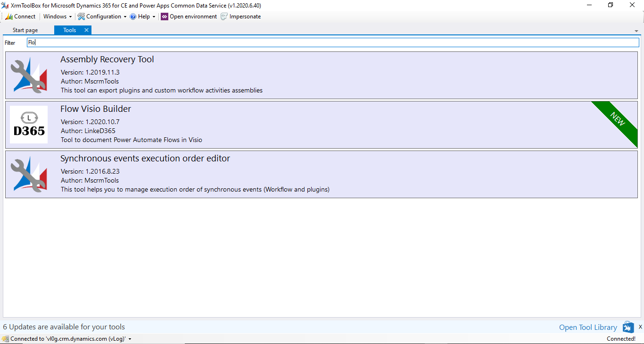Open the Assembly Recovery Tool title
The height and width of the screenshot is (344, 644).
(107, 59)
